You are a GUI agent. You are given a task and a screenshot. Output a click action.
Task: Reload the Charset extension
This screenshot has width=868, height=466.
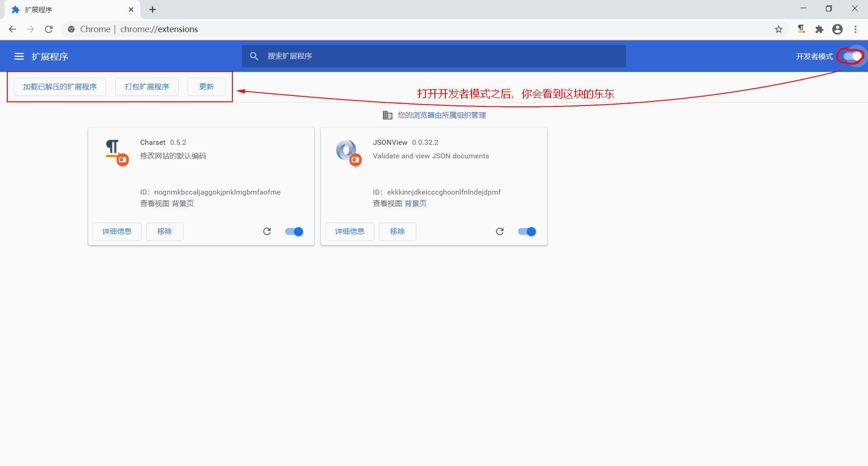click(267, 232)
